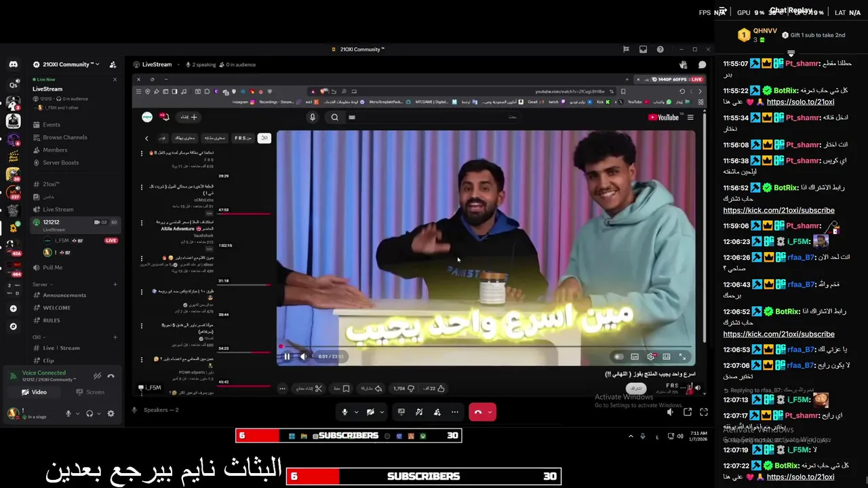Image resolution: width=868 pixels, height=488 pixels.
Task: Toggle camera in stage call controls
Action: 370,412
